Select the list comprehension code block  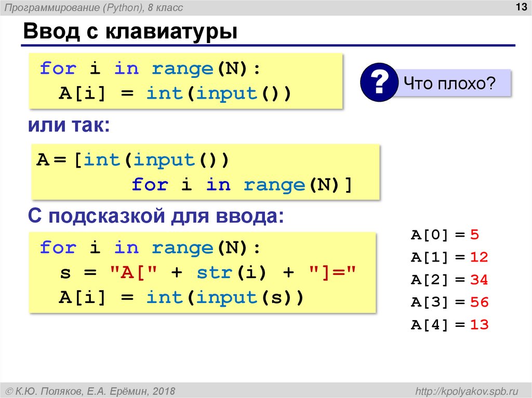205,171
